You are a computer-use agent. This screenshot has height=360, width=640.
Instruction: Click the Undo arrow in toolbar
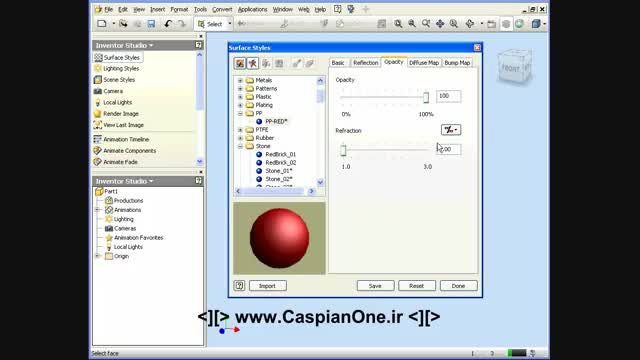click(168, 24)
